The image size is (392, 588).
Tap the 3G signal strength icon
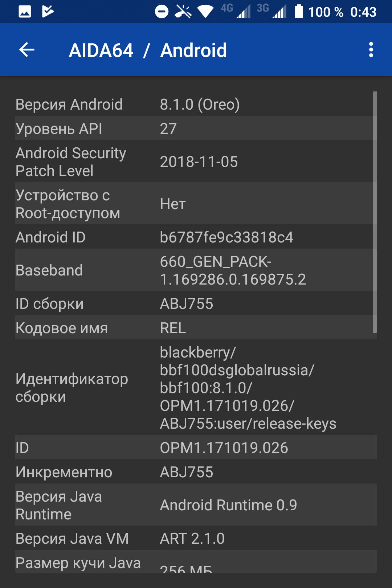click(x=271, y=11)
